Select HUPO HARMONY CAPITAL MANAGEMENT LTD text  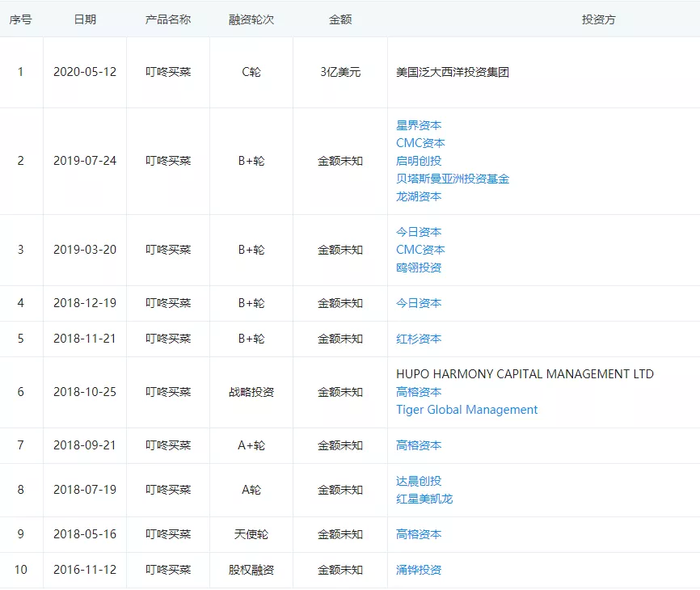[x=525, y=374]
